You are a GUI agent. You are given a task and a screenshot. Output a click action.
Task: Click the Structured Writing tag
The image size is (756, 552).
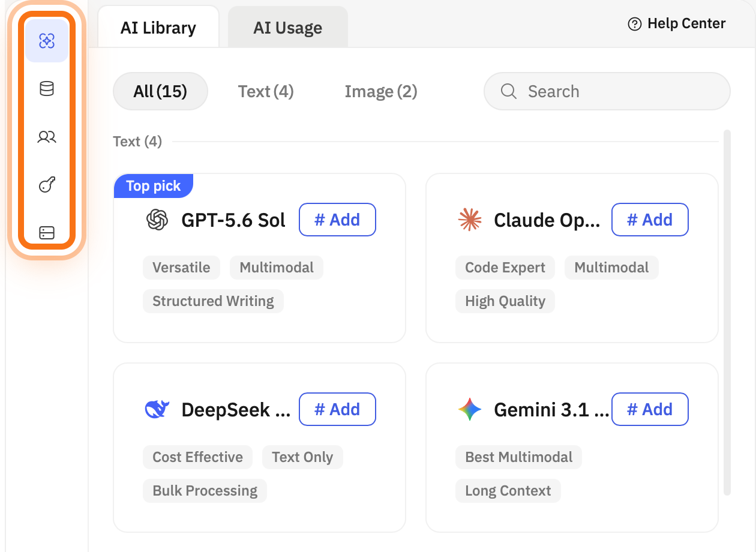click(213, 301)
